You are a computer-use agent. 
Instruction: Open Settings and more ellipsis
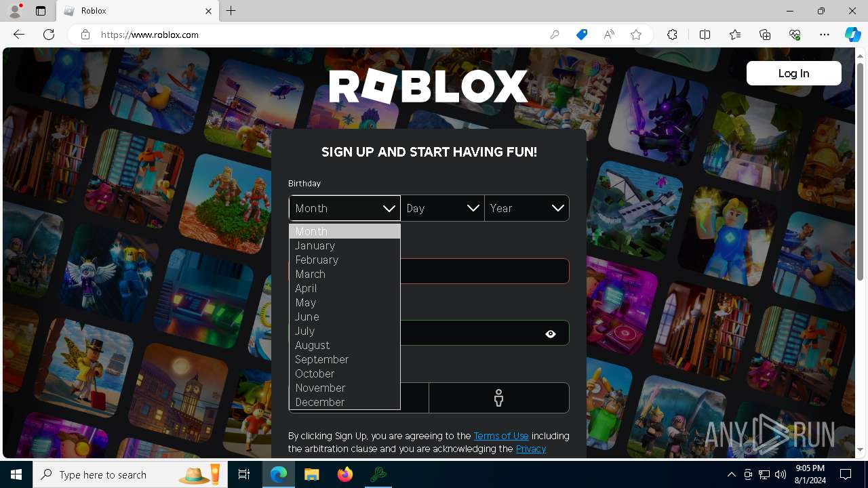coord(825,35)
